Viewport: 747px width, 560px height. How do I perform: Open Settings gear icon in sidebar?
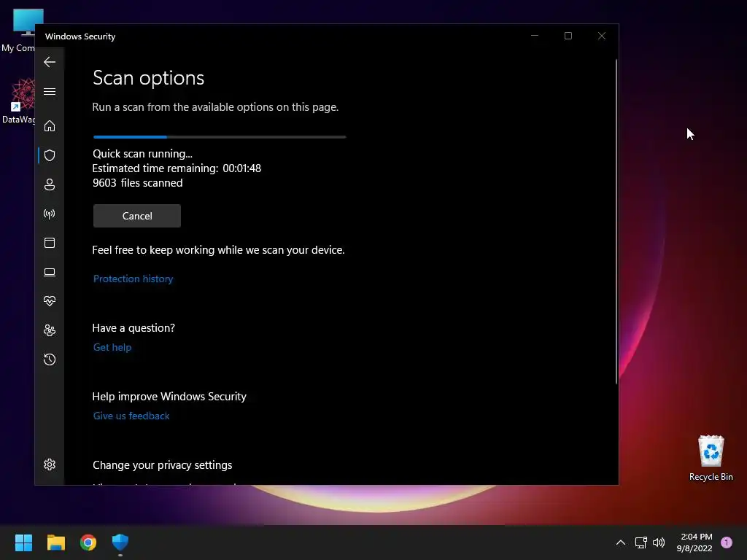(50, 464)
